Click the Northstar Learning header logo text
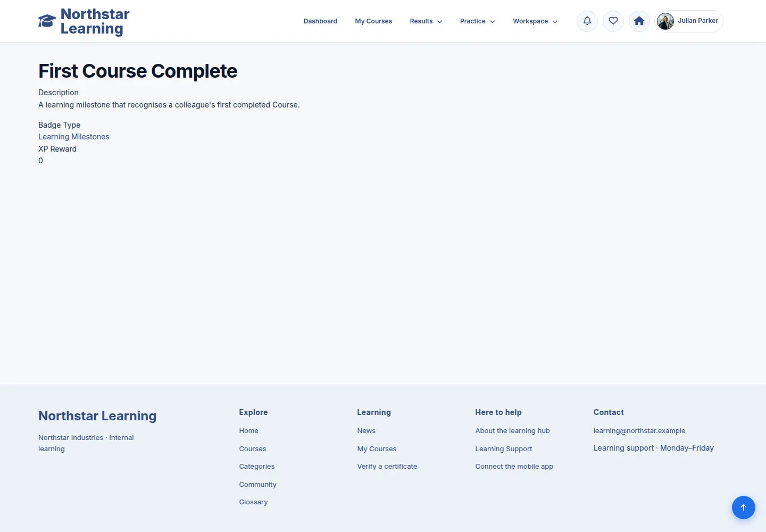 click(95, 21)
